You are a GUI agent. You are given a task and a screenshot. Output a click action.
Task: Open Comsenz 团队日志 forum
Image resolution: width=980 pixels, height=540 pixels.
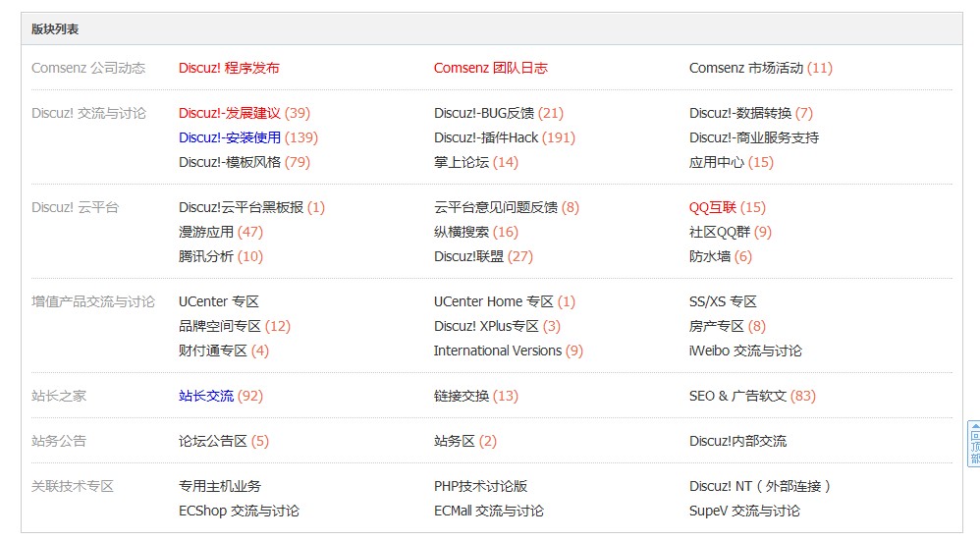click(x=491, y=68)
